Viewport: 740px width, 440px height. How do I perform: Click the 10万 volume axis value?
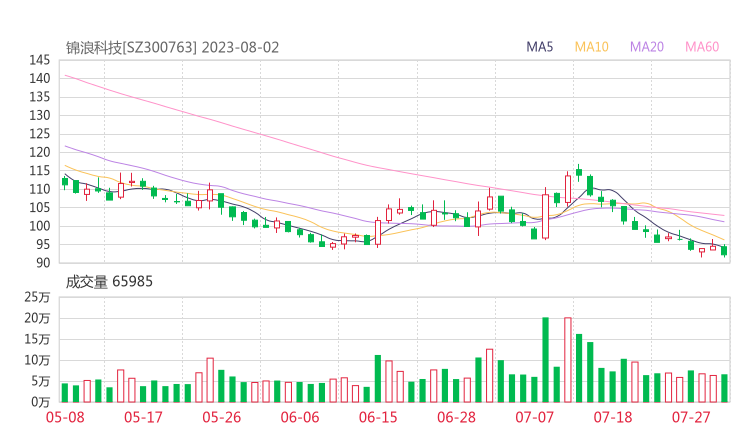coord(37,360)
